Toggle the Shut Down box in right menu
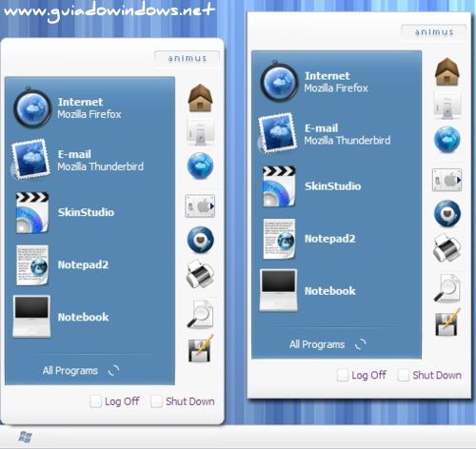Screen dimensions: 476x449 pos(404,375)
